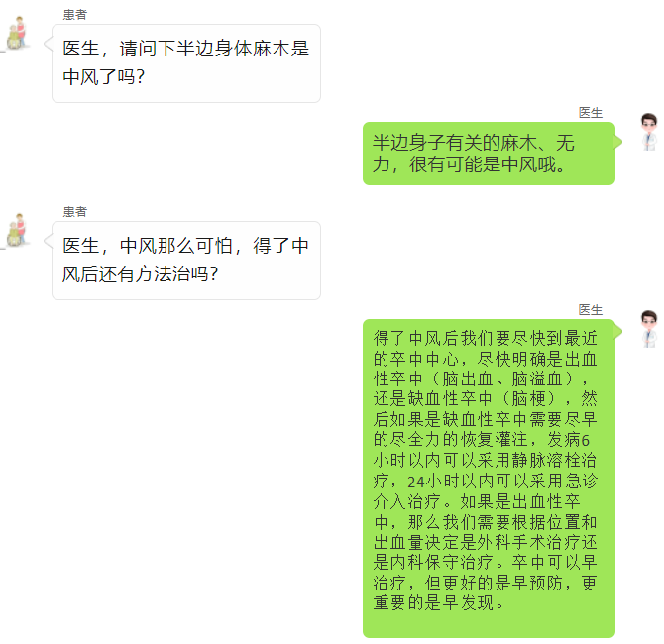Click the text 脑出血、脑溢血 in parentheses

(x=502, y=378)
